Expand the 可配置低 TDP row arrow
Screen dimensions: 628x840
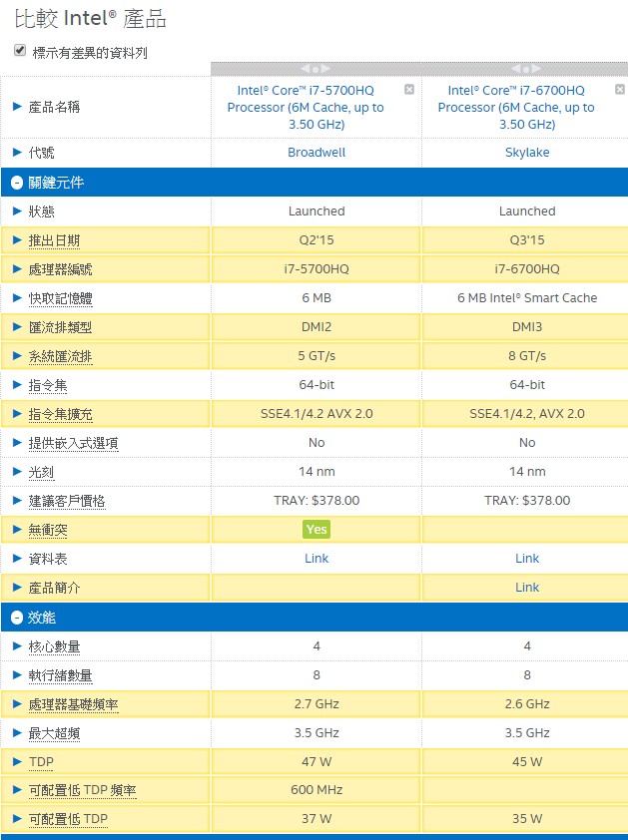click(17, 819)
